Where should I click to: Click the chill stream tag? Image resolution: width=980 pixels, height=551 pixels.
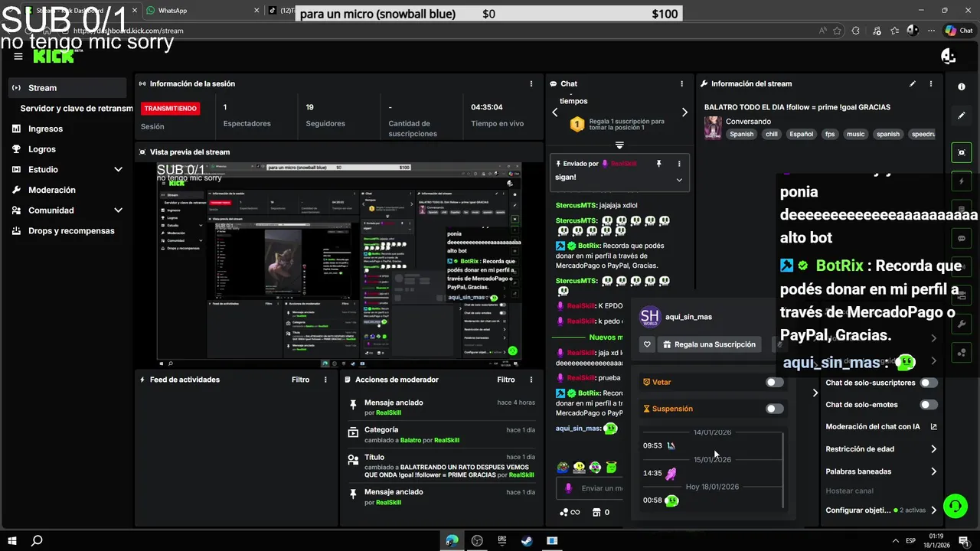771,134
